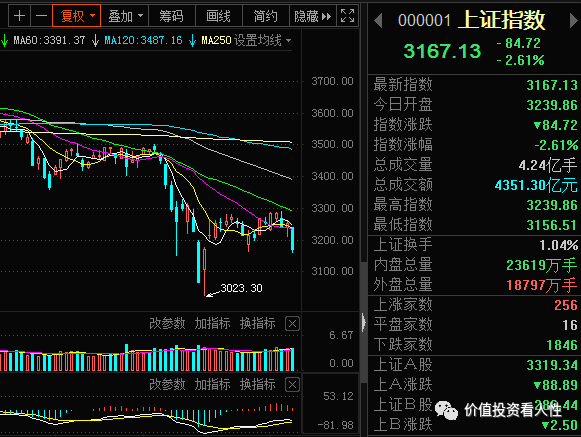Zoom out chart with minus button
This screenshot has width=581, height=437.
[x=42, y=16]
